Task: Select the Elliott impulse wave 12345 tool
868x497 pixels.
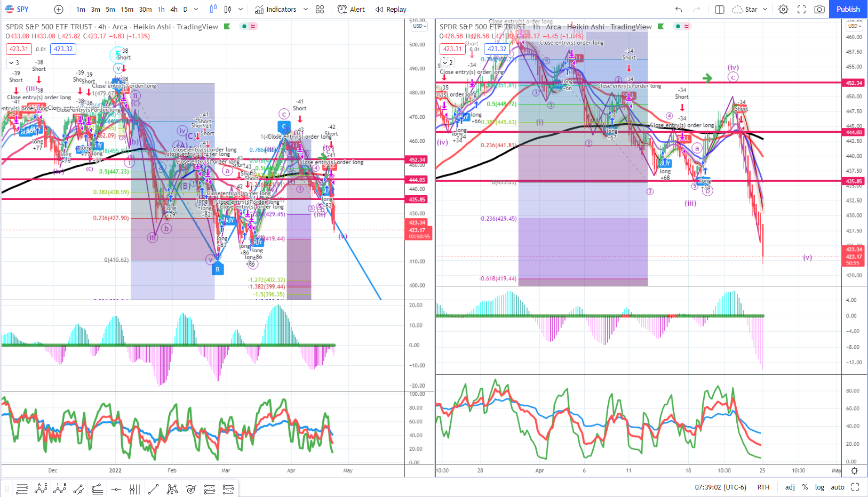Action: pyautogui.click(x=60, y=488)
